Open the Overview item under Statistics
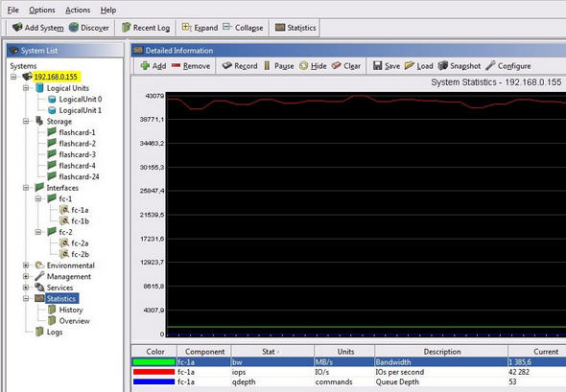 click(75, 321)
